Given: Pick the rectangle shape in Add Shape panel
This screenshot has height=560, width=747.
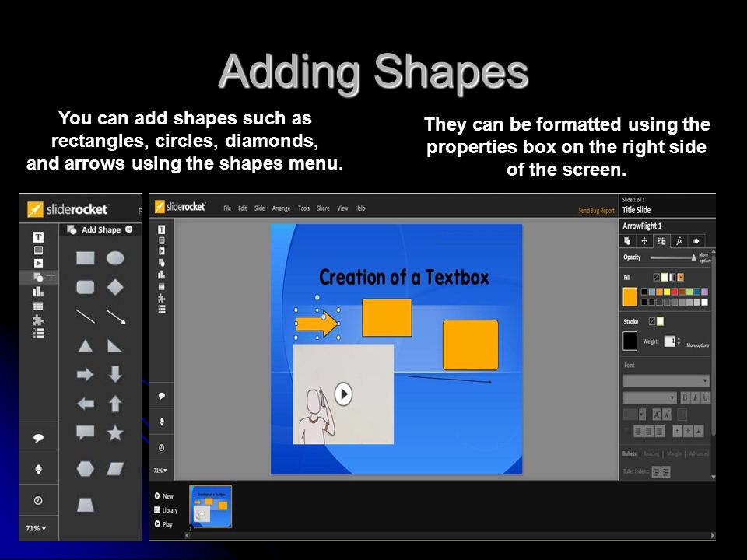Looking at the screenshot, I should click(x=86, y=258).
